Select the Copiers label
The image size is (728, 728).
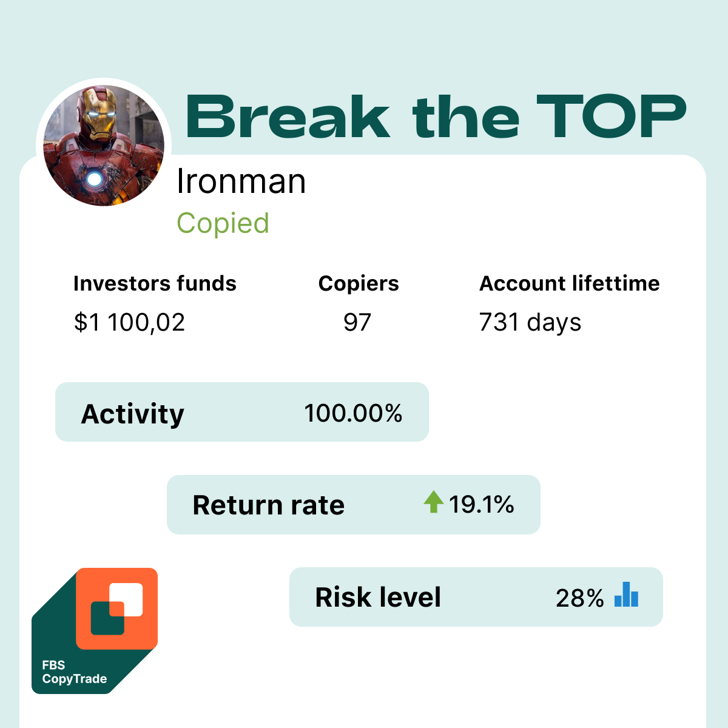[x=359, y=284]
